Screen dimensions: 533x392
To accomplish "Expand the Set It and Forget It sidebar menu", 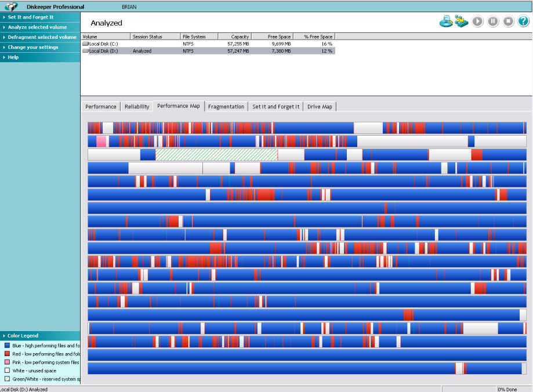I will click(x=40, y=17).
